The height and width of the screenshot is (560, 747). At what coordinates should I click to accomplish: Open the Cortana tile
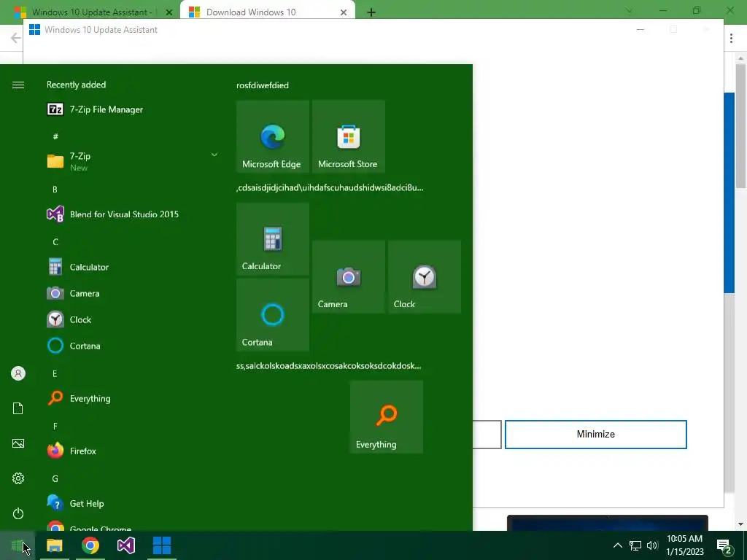(273, 315)
